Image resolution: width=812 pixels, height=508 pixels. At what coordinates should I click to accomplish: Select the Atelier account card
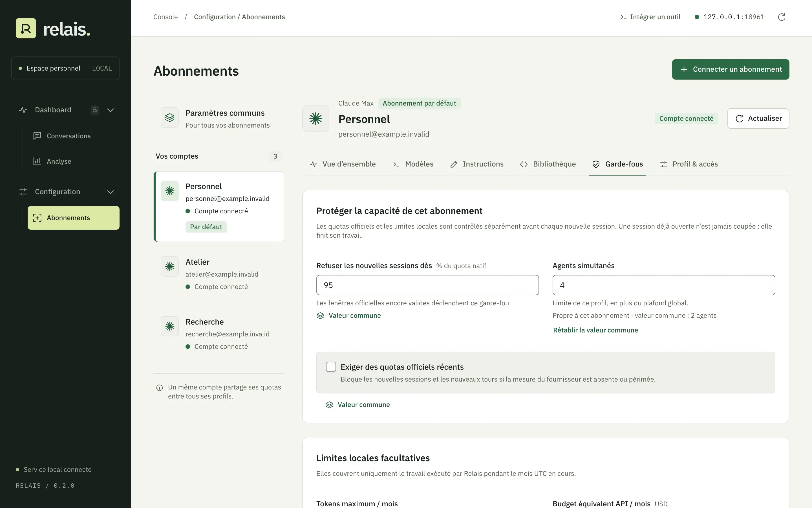click(219, 274)
